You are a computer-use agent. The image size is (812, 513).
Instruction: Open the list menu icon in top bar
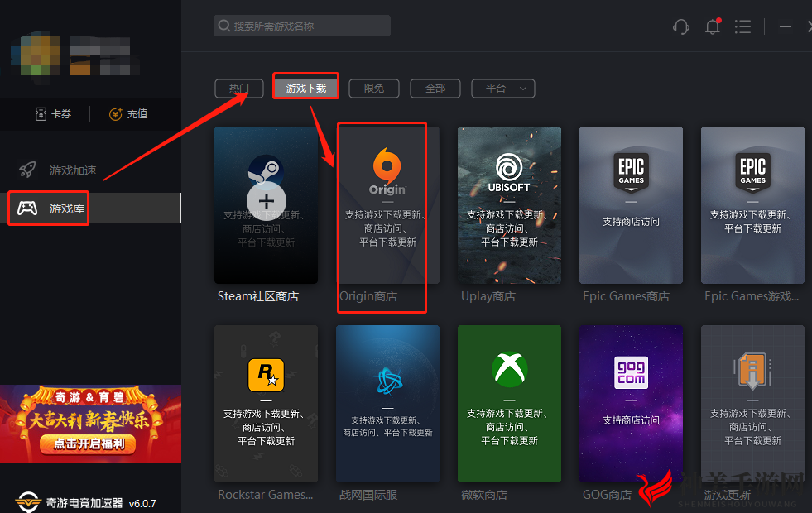742,26
